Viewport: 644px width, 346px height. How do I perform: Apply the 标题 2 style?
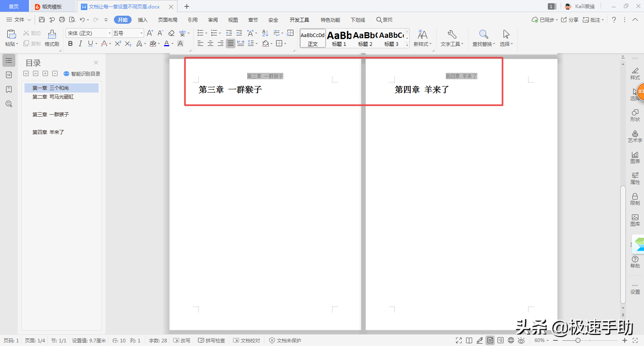point(365,38)
